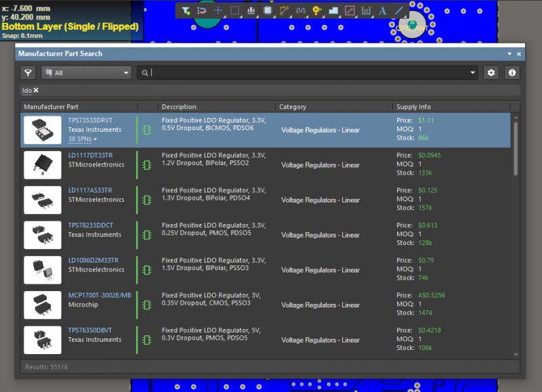Click Bottom Layer heads-up display text
This screenshot has width=542, height=392.
tap(70, 26)
